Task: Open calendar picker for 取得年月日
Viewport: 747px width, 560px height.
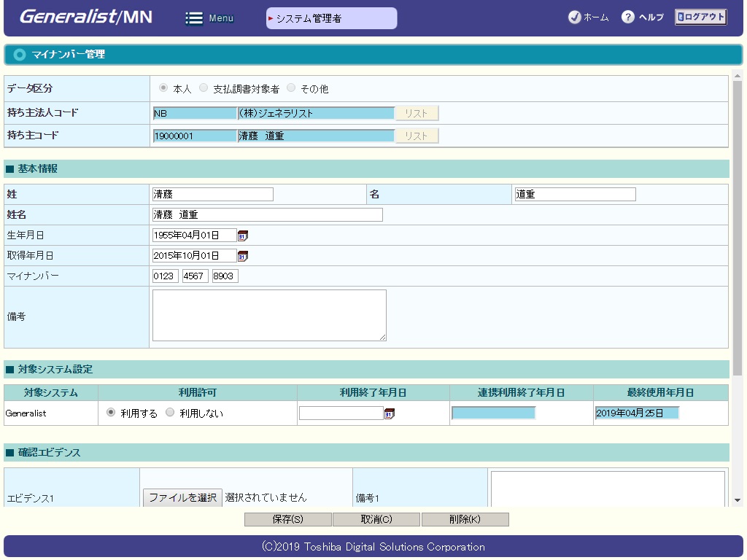Action: coord(243,256)
